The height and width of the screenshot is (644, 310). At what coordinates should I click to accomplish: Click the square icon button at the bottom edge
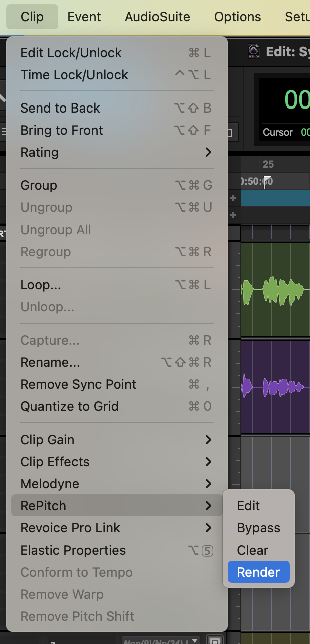click(215, 640)
